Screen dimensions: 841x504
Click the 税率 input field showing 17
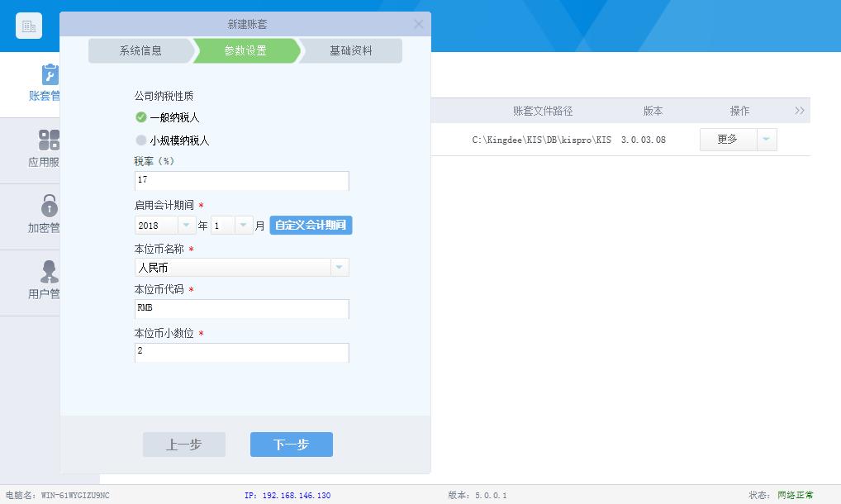tap(241, 180)
